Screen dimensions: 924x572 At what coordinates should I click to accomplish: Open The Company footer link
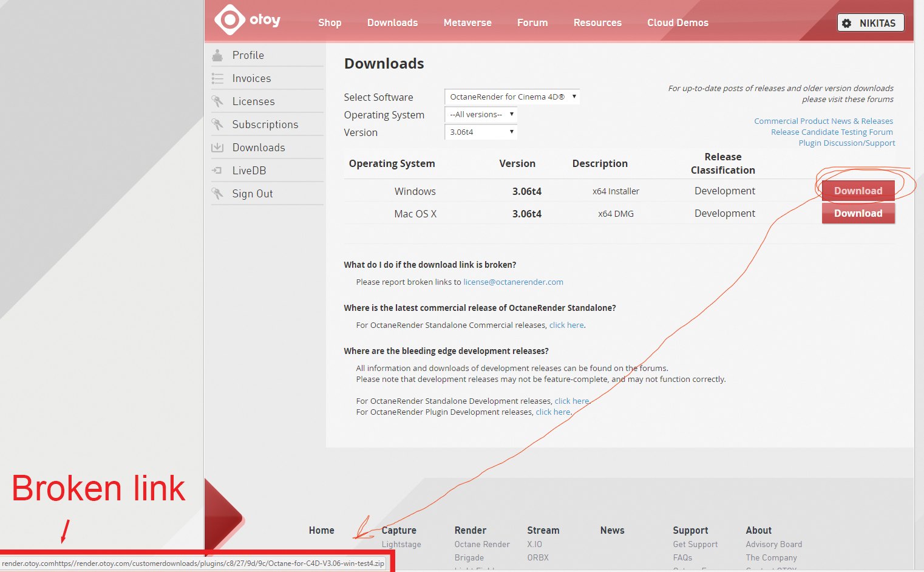pos(772,558)
